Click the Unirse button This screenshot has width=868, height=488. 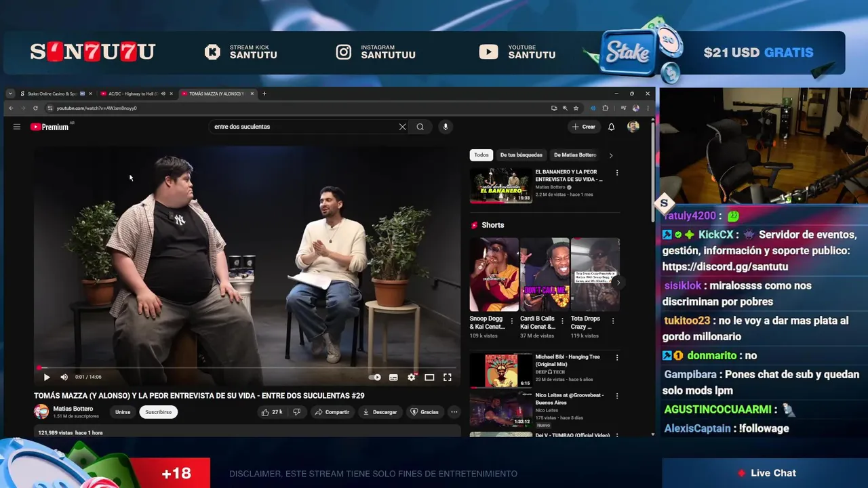123,412
